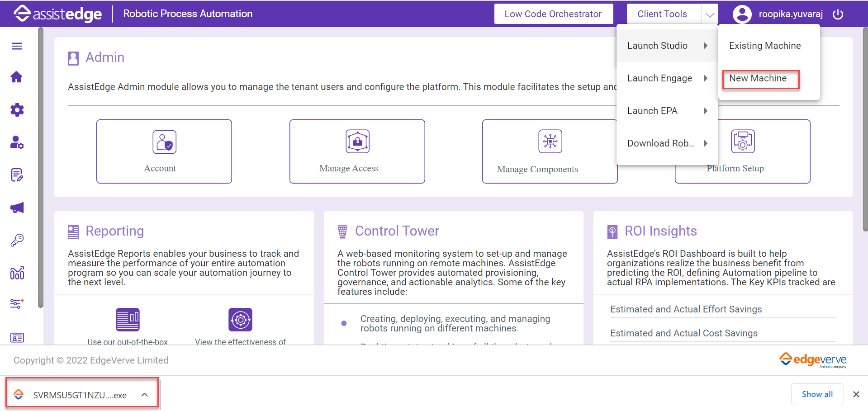Close the downloads bar

(x=856, y=394)
